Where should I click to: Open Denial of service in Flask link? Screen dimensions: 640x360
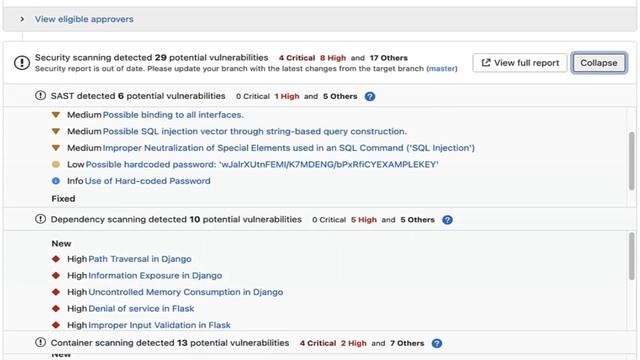(x=141, y=309)
